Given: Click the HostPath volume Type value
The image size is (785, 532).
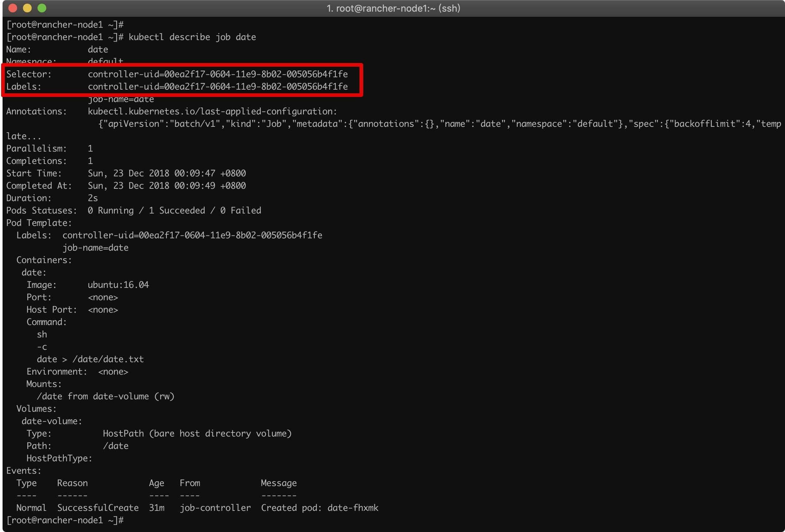Looking at the screenshot, I should tap(197, 433).
